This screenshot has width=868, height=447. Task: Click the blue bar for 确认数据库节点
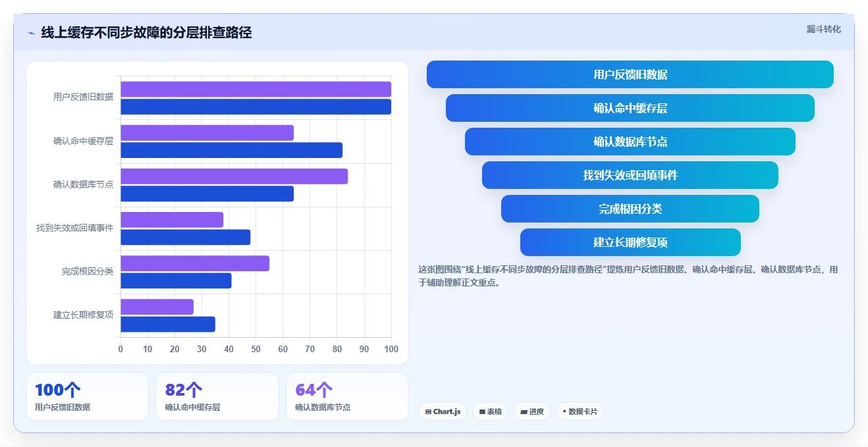point(207,194)
